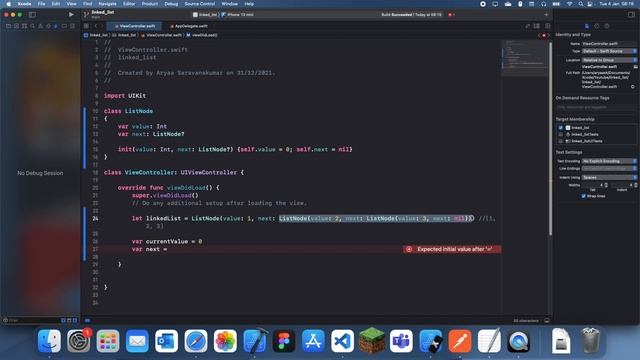Viewport: 640px width, 360px height.
Task: Open the File menu
Action: pyautogui.click(x=41, y=4)
